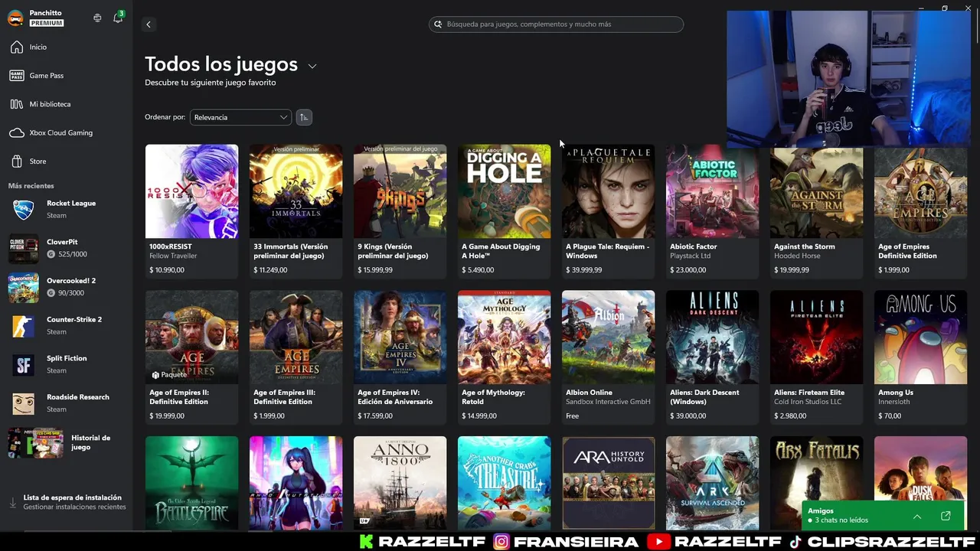980x551 pixels.
Task: Expand the Amigos chat panel chevron
Action: 916,517
